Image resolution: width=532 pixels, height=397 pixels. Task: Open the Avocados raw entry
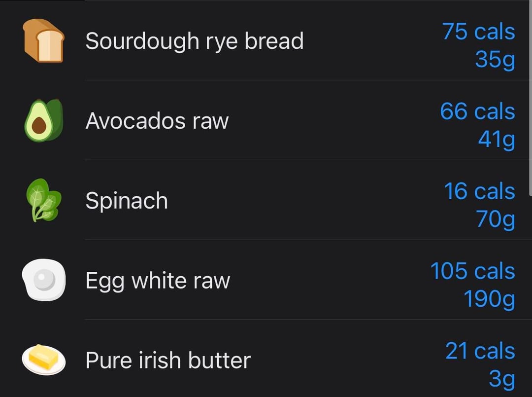tap(157, 121)
